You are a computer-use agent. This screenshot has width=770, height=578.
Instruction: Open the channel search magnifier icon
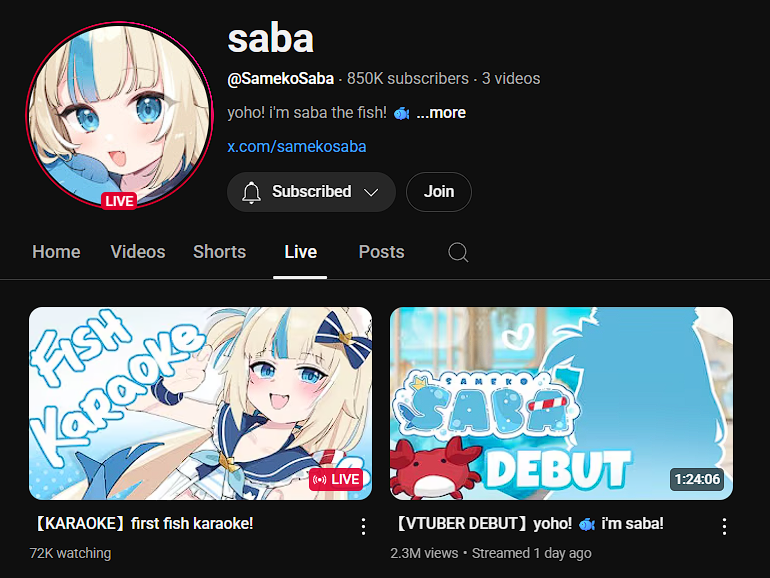[x=458, y=252]
